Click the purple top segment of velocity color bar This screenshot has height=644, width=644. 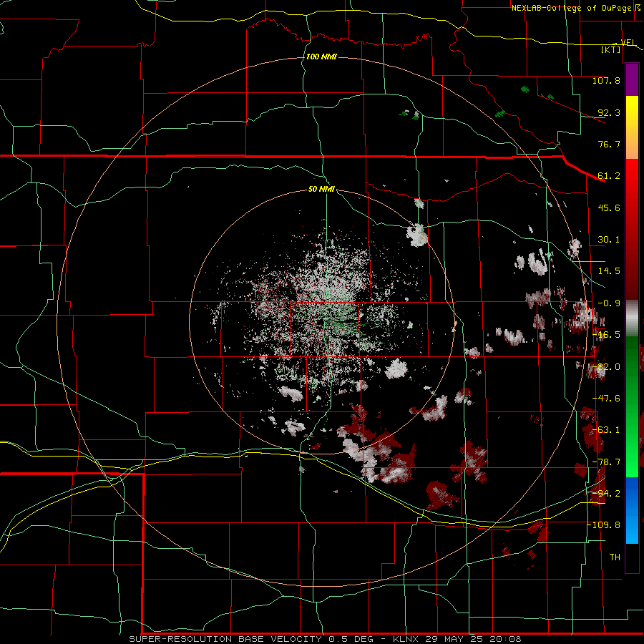coord(632,79)
